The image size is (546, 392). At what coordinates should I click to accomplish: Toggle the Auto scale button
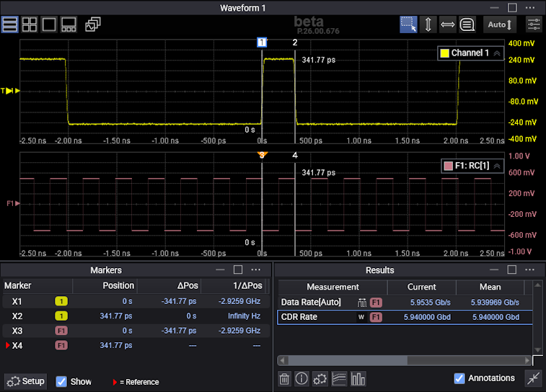[x=500, y=24]
